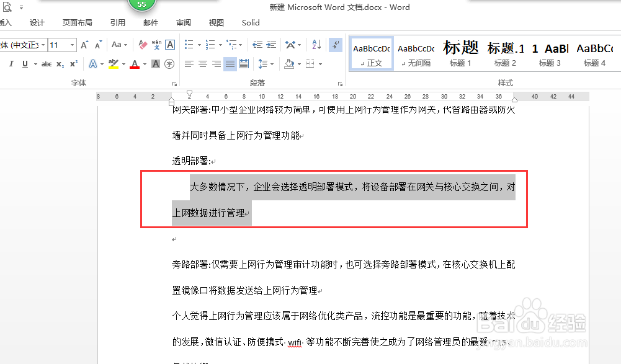Open the font size dropdown
Viewport: 621px width, 364px height.
pyautogui.click(x=72, y=45)
